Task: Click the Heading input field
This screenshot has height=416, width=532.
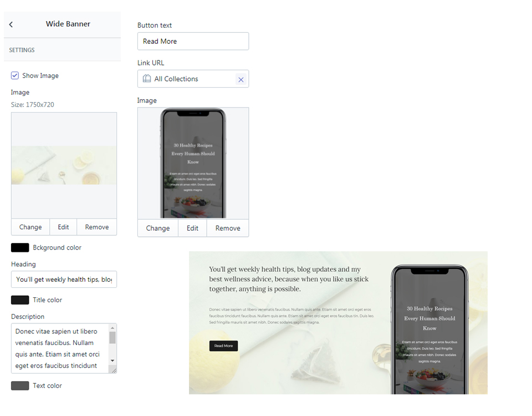Action: coord(64,279)
